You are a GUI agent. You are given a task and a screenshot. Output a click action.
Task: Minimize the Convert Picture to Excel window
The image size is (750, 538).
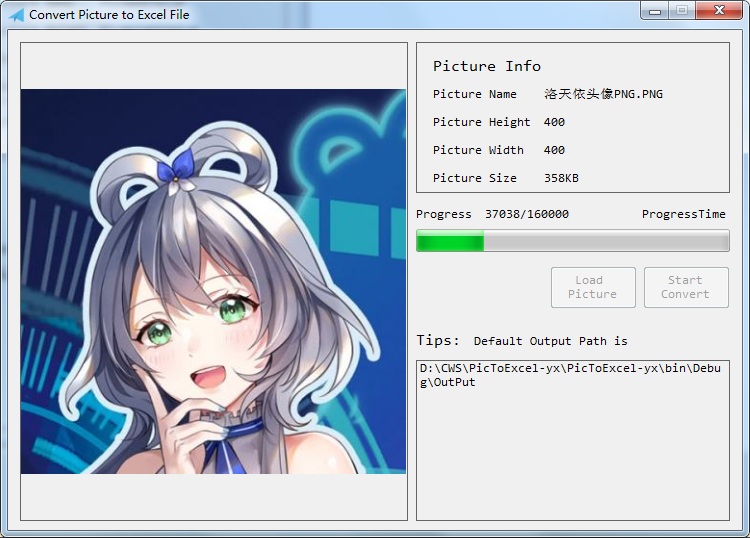[655, 11]
